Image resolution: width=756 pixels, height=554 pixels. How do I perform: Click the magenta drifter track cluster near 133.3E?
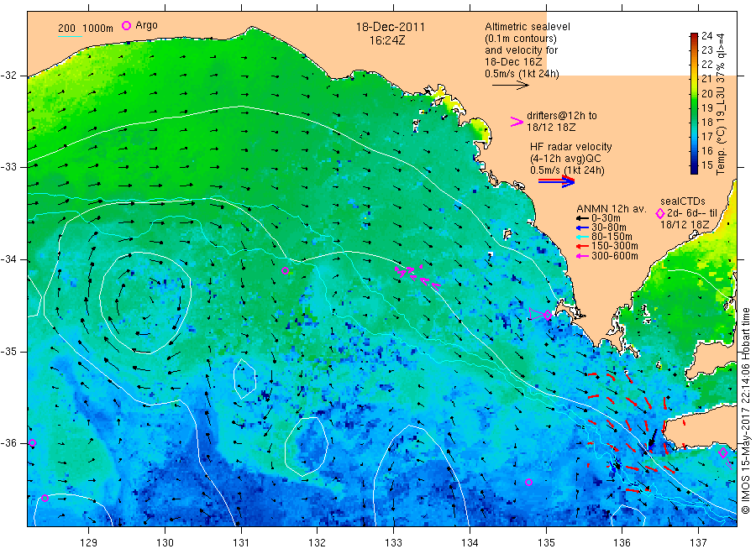[417, 276]
